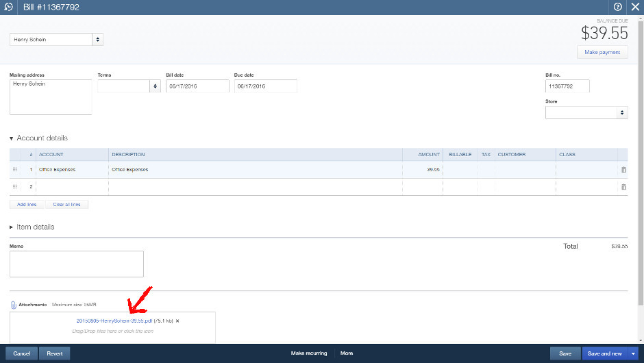Grab the drag handle of line 2
644x363 pixels.
pyautogui.click(x=15, y=186)
